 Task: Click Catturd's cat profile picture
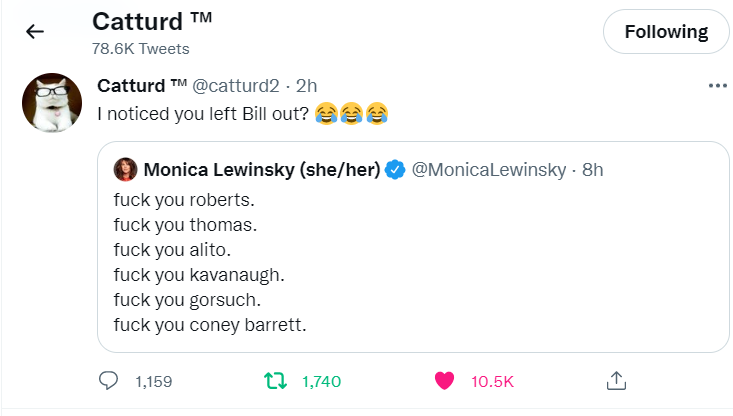pos(52,103)
